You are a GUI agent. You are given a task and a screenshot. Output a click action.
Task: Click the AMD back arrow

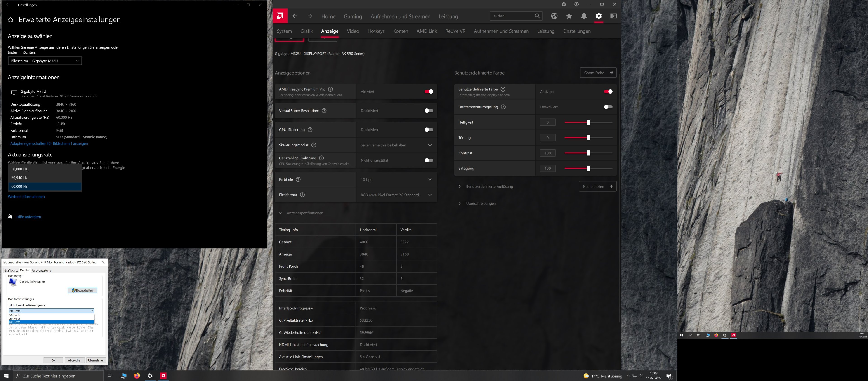pos(295,16)
